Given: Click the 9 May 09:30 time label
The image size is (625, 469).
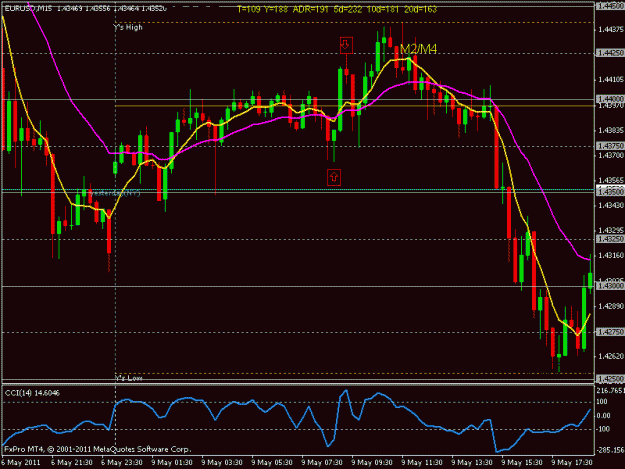Looking at the screenshot, I should pos(372,463).
